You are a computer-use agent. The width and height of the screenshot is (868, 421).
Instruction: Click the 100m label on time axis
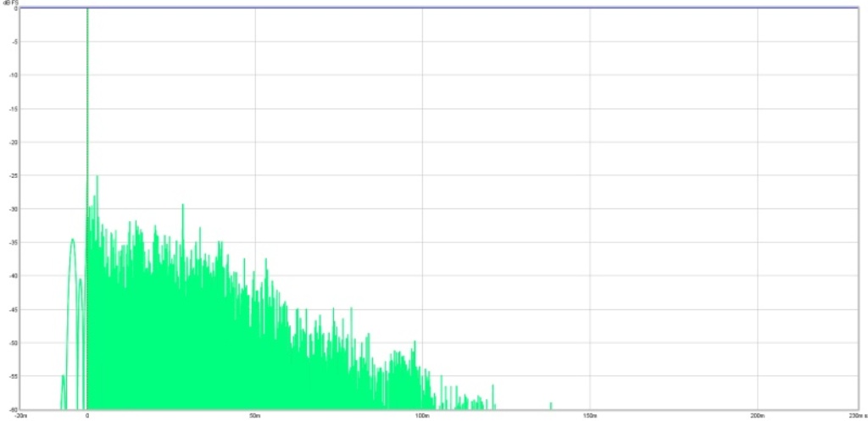click(x=422, y=414)
